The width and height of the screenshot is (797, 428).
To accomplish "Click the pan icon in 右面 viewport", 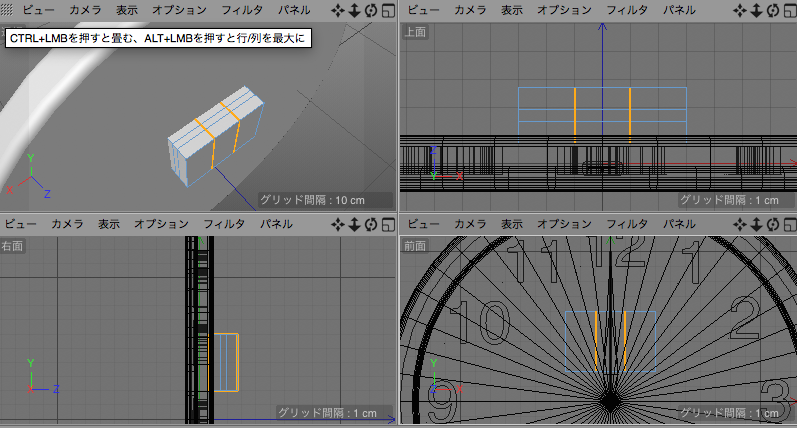I will pos(338,224).
